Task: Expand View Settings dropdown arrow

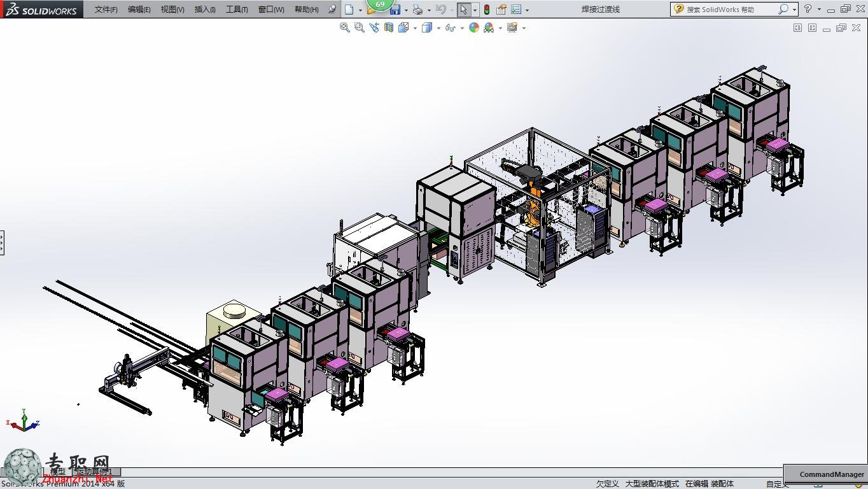Action: pyautogui.click(x=524, y=28)
